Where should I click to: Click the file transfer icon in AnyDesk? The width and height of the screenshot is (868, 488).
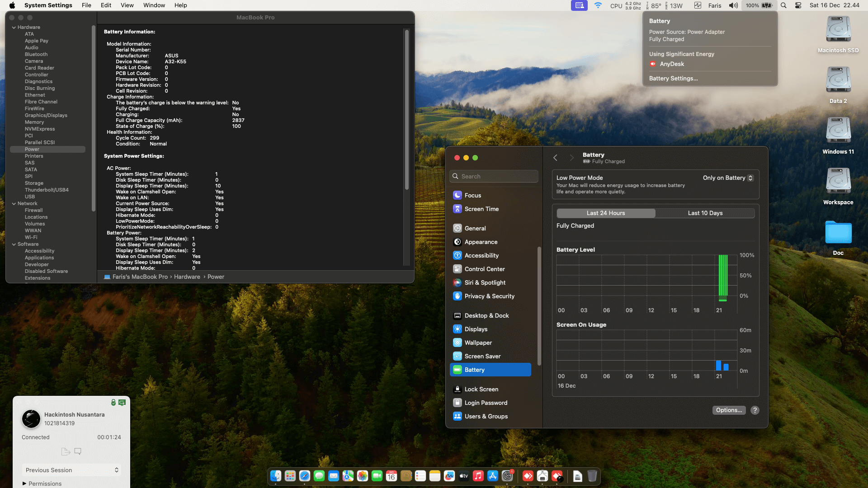[x=65, y=451]
